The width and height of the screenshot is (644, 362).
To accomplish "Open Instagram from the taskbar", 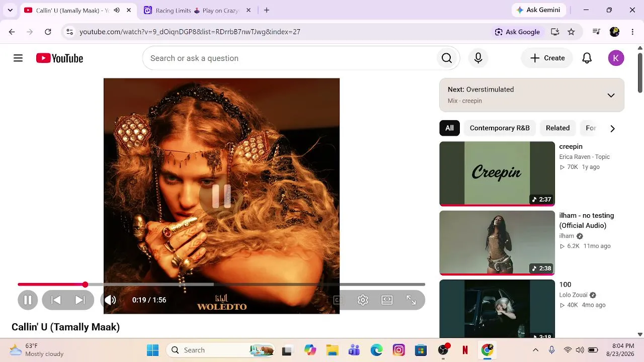I will (x=398, y=350).
